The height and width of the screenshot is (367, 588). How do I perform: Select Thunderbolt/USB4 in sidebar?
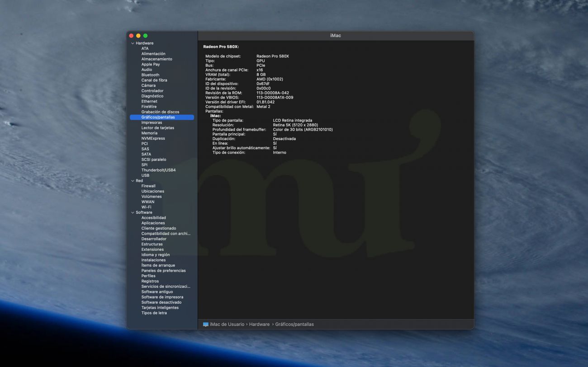pos(158,170)
